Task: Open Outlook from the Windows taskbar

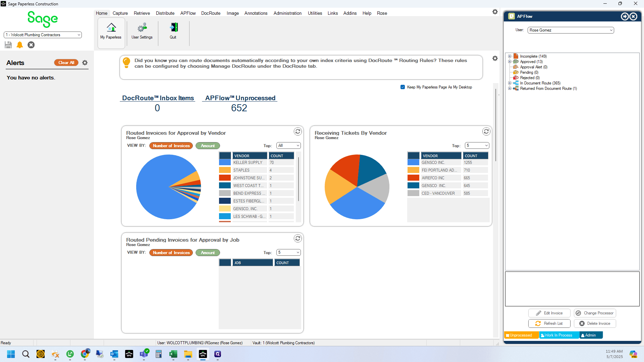Action: tap(114, 354)
